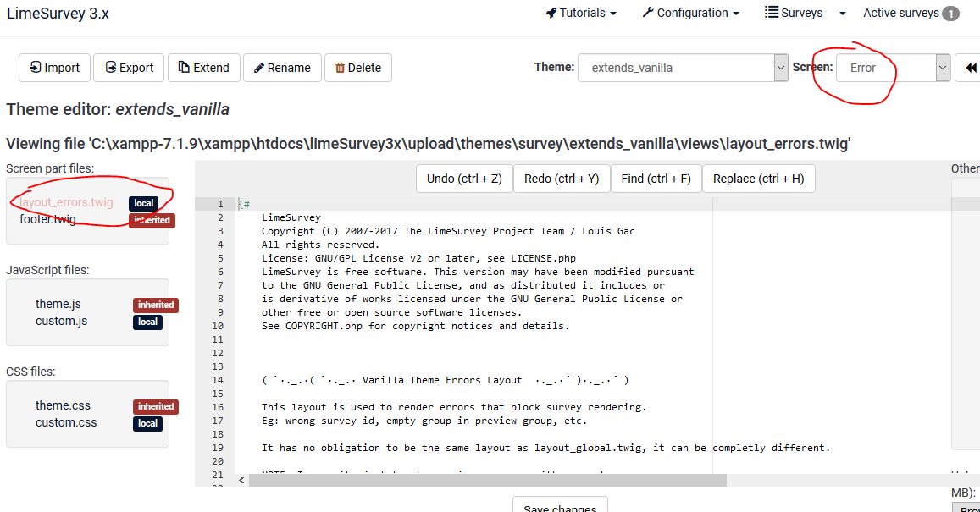Click the local badge beside custom.css

147,423
